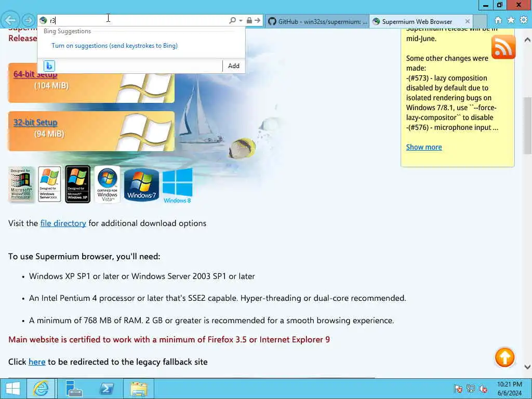Open a new blank tab

click(480, 21)
